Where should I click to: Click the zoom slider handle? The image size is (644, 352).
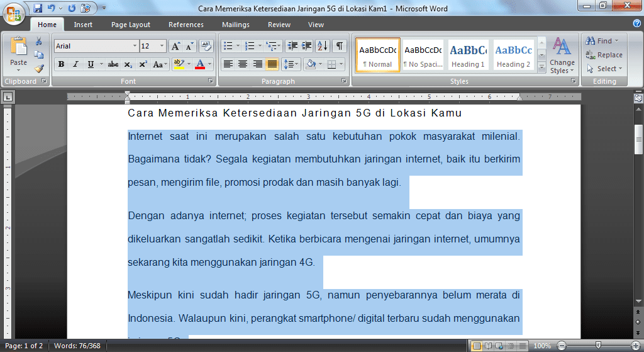[x=597, y=346]
